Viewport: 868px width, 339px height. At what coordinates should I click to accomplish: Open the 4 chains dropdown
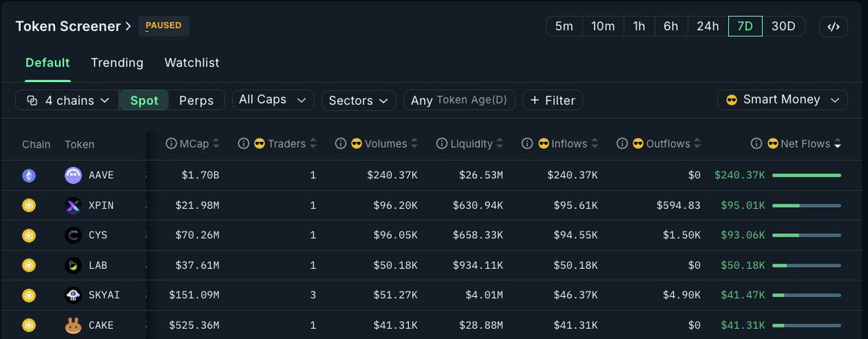(x=67, y=101)
